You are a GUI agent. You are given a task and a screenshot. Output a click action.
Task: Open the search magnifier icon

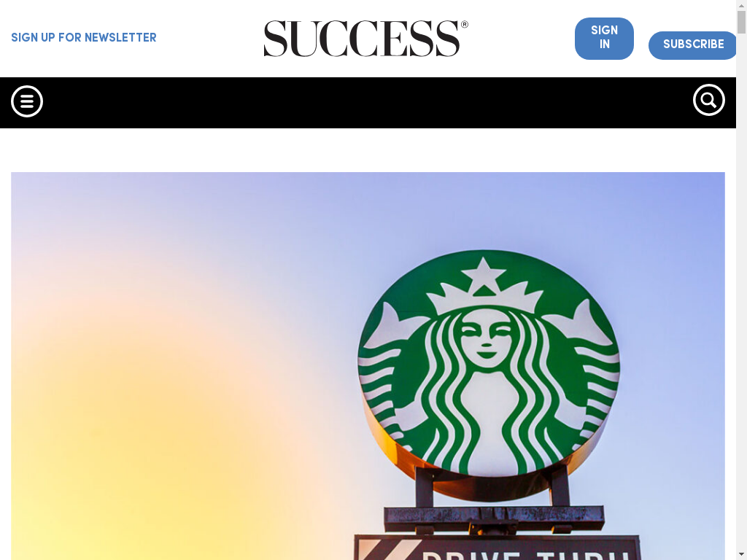click(709, 100)
